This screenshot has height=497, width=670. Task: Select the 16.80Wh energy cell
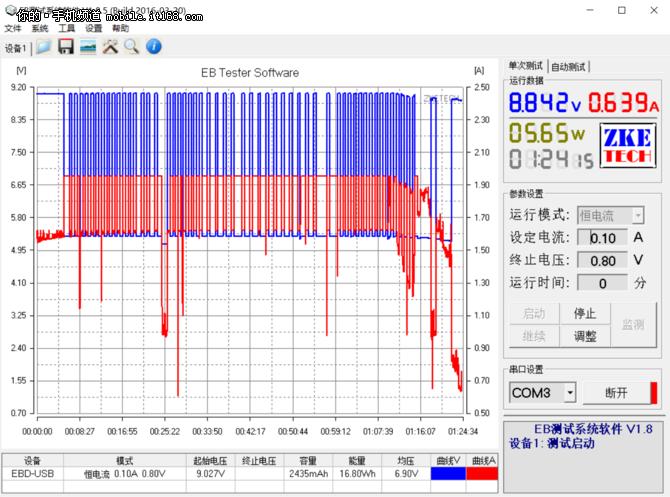point(358,473)
